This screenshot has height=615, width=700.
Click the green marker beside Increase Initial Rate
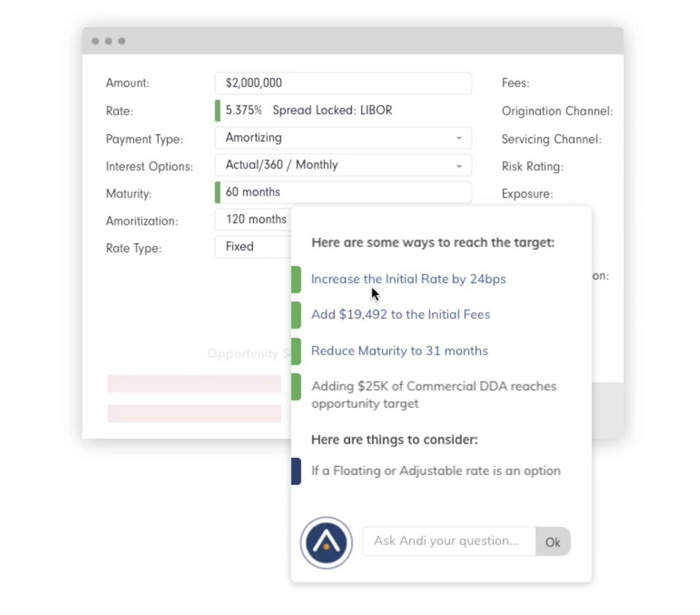tap(296, 279)
